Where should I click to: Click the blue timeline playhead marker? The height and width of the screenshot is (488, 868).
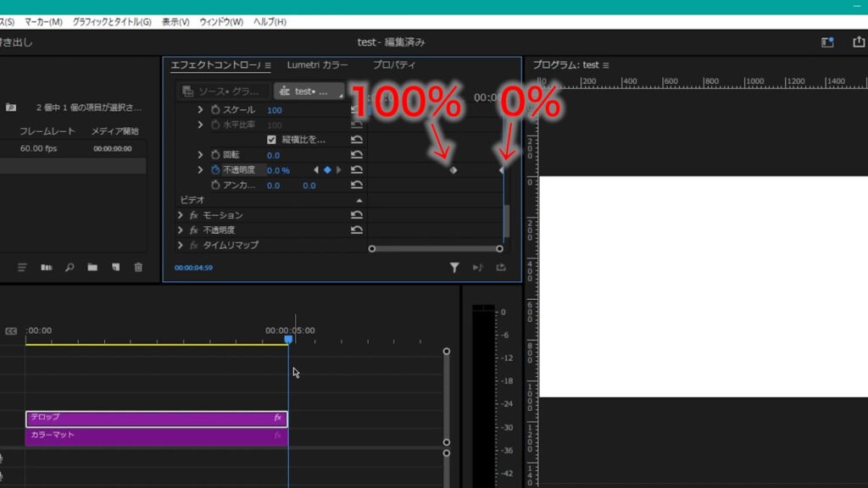coord(288,339)
